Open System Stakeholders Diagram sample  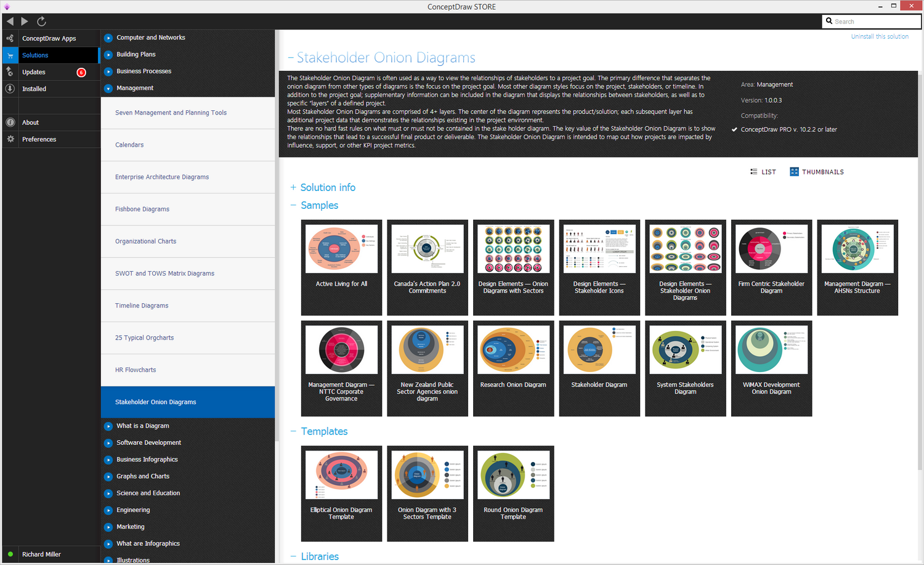[x=686, y=368]
